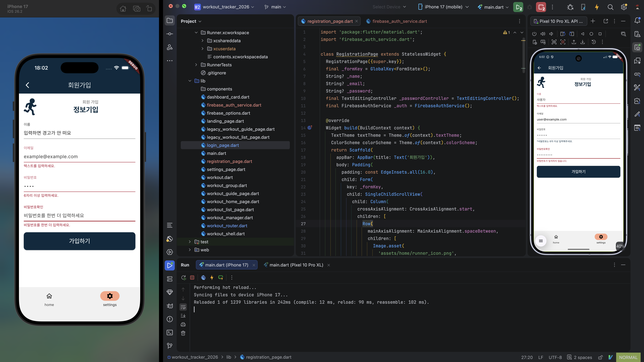Toggle debug mode bug icon in toolbar
Viewport: 644px width, 362px height.
pyautogui.click(x=529, y=7)
